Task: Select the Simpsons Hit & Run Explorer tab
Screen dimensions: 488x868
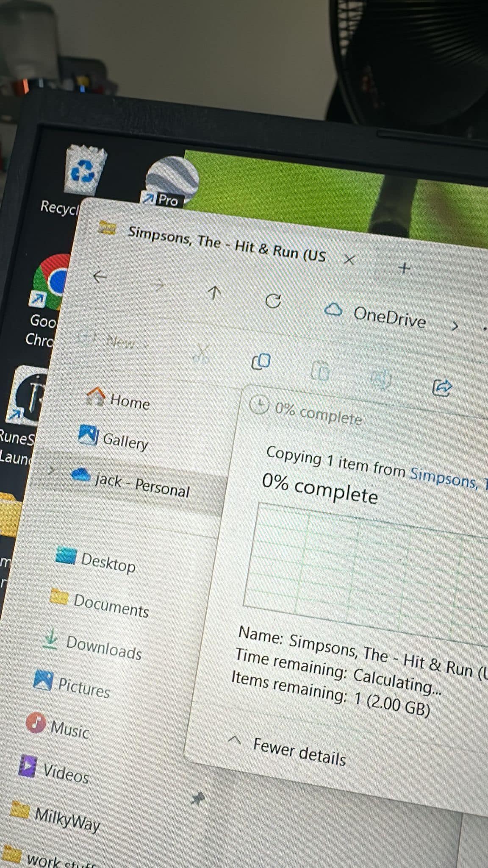Action: [227, 243]
